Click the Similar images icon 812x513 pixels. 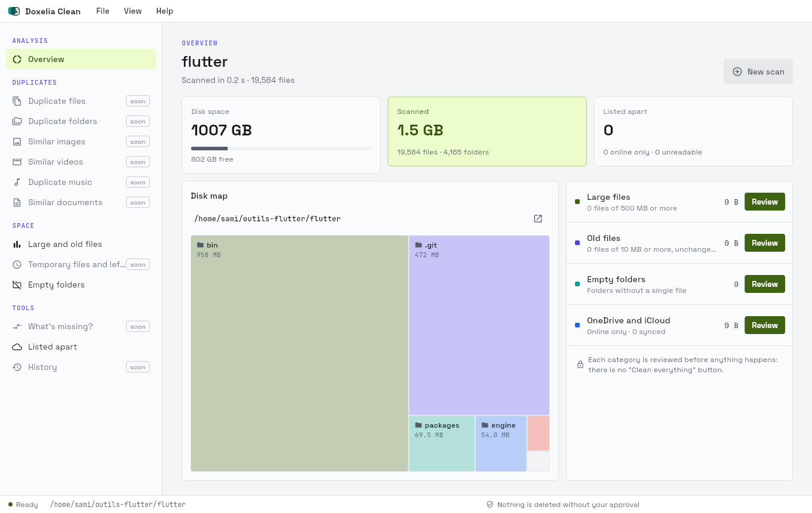(x=17, y=141)
